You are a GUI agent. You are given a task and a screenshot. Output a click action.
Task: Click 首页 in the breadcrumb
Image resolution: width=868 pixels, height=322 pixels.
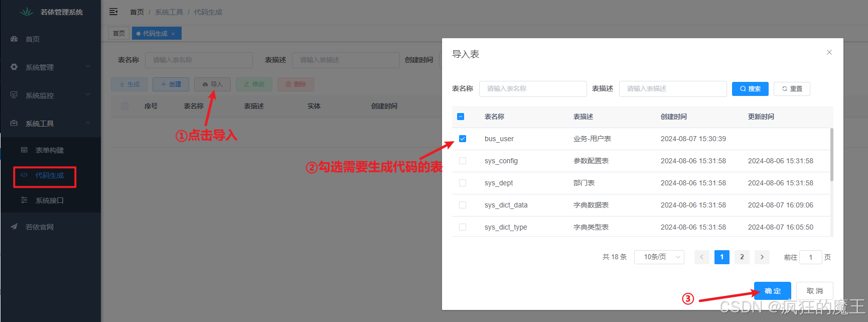[x=137, y=12]
